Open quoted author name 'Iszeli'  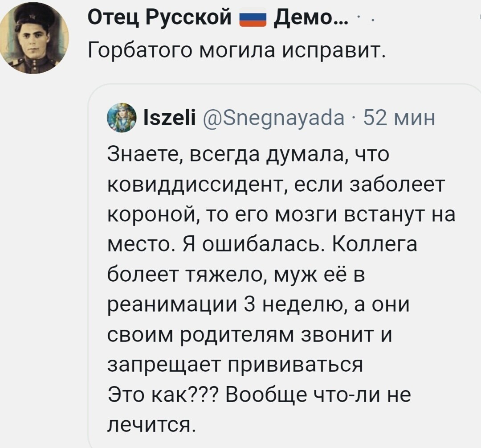click(169, 118)
